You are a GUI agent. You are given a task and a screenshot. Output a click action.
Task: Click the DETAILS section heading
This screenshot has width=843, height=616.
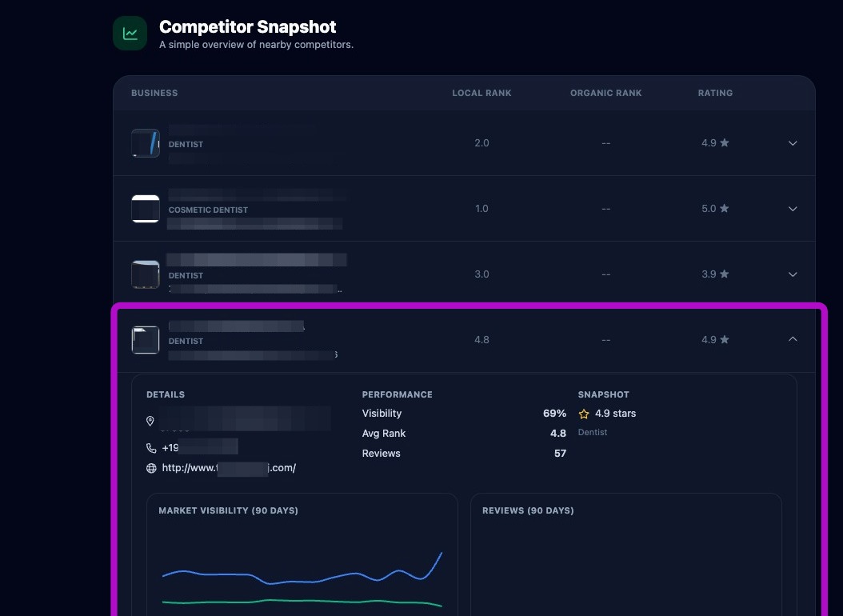pos(166,394)
